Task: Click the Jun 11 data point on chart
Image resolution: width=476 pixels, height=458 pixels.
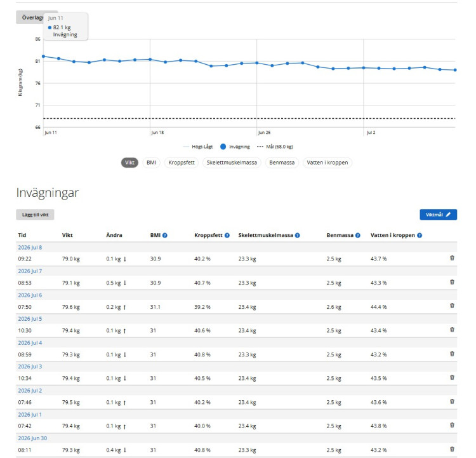Action: click(x=43, y=57)
